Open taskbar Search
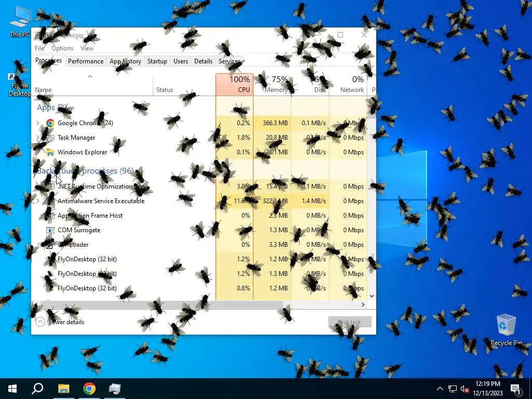The image size is (532, 399). 37,389
